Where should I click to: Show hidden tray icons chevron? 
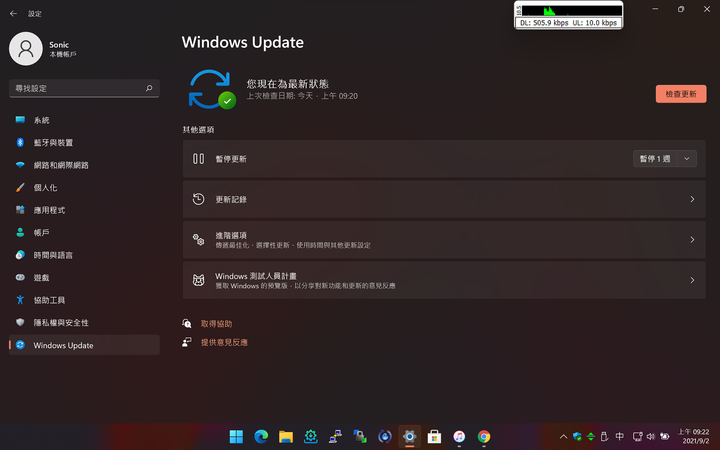pos(563,436)
